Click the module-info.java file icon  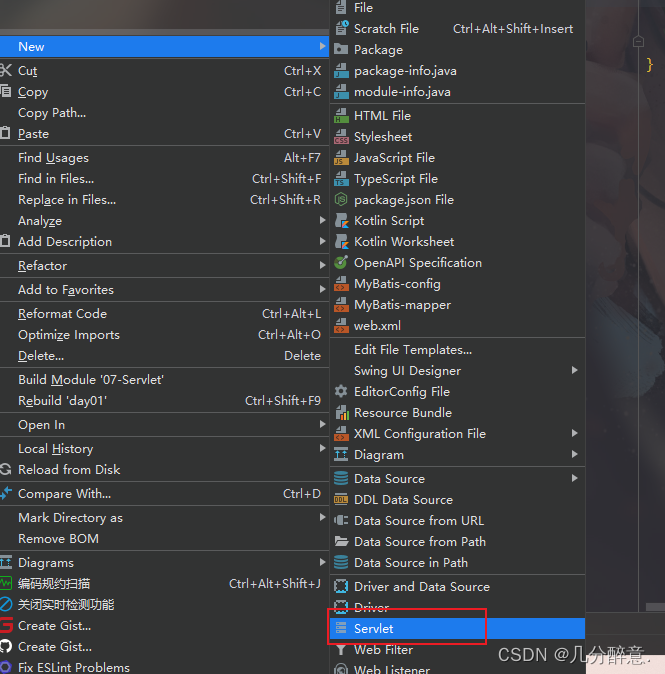(x=341, y=92)
